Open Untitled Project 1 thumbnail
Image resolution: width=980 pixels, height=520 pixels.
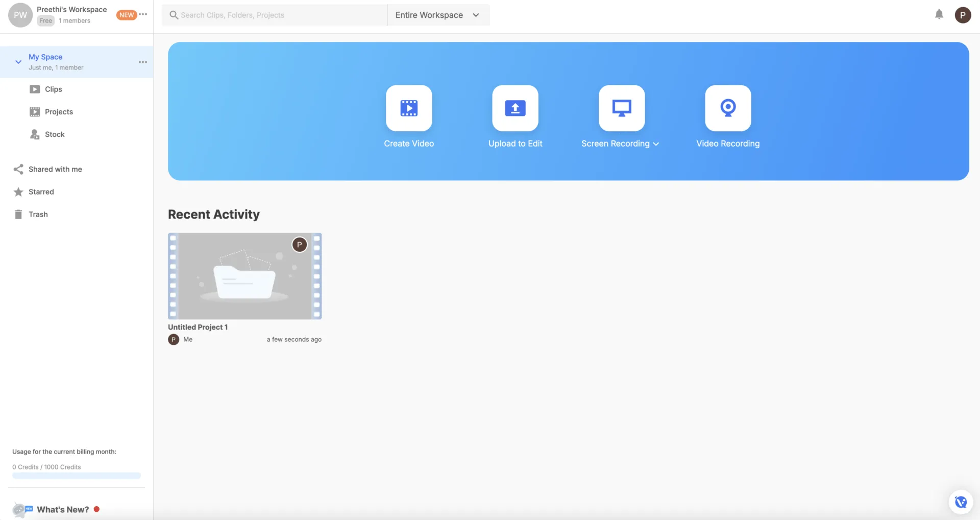coord(245,276)
